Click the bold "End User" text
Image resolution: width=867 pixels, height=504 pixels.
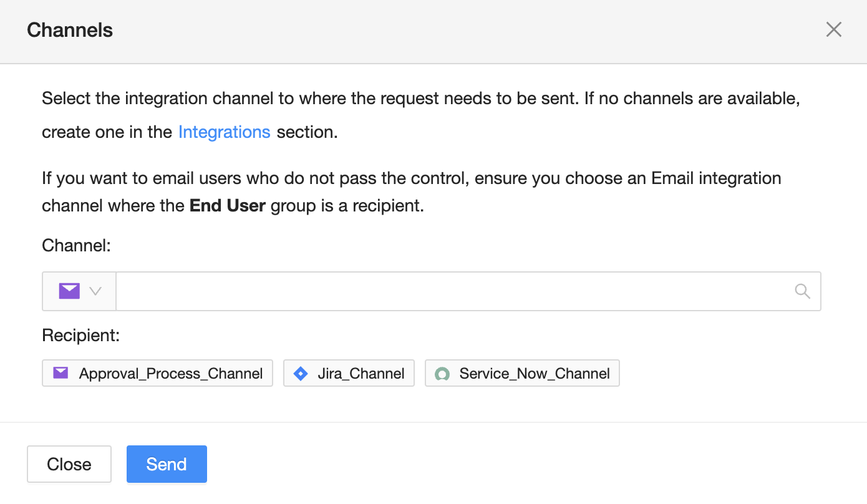point(228,206)
